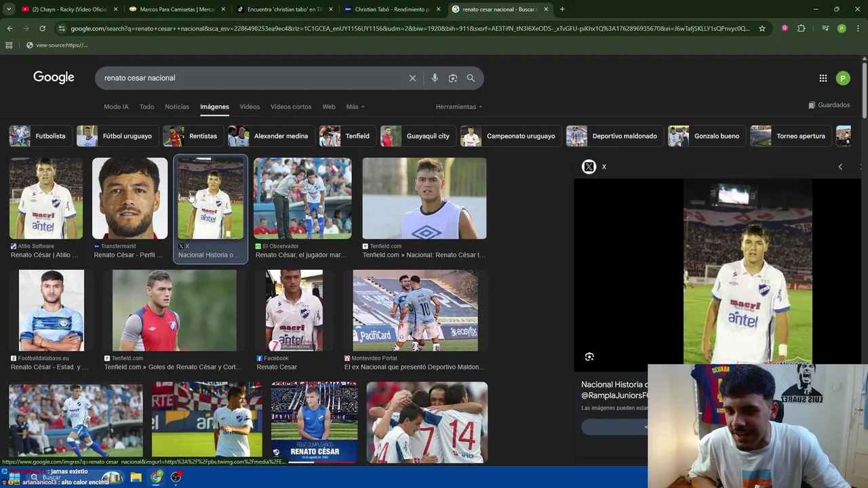Switch to the 'christian tabo' TikTok tab

tap(284, 9)
